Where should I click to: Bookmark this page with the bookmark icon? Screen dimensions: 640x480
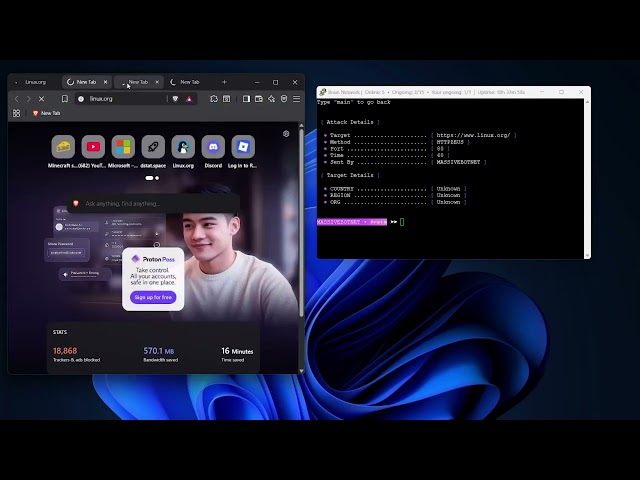[x=64, y=99]
